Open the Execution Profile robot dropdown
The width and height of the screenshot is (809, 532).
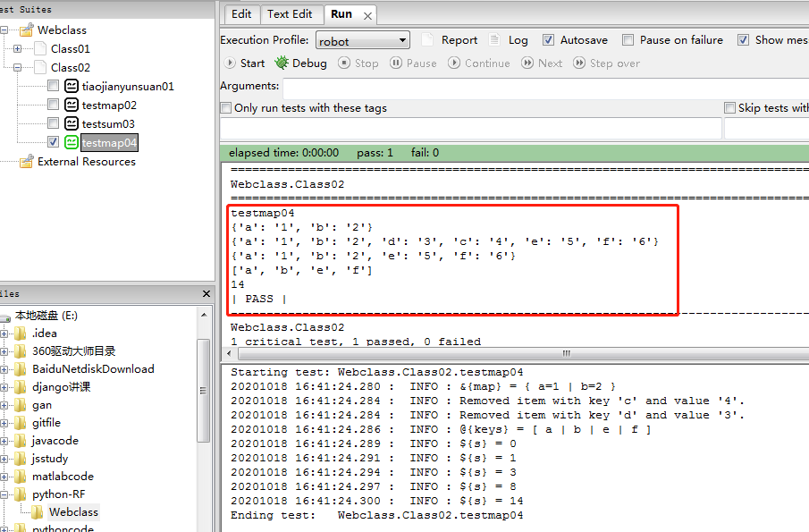pos(363,41)
